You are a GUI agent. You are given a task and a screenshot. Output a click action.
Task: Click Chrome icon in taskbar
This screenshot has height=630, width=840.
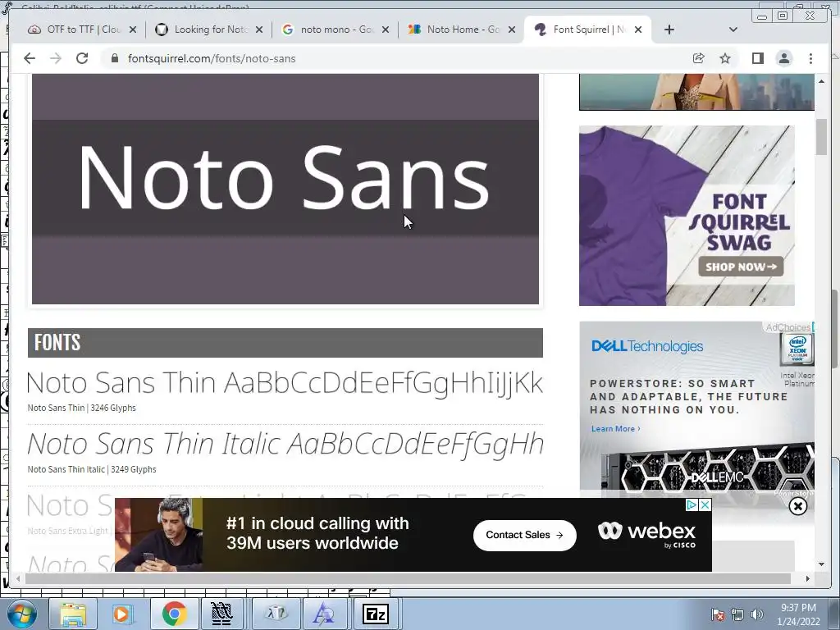tap(173, 614)
